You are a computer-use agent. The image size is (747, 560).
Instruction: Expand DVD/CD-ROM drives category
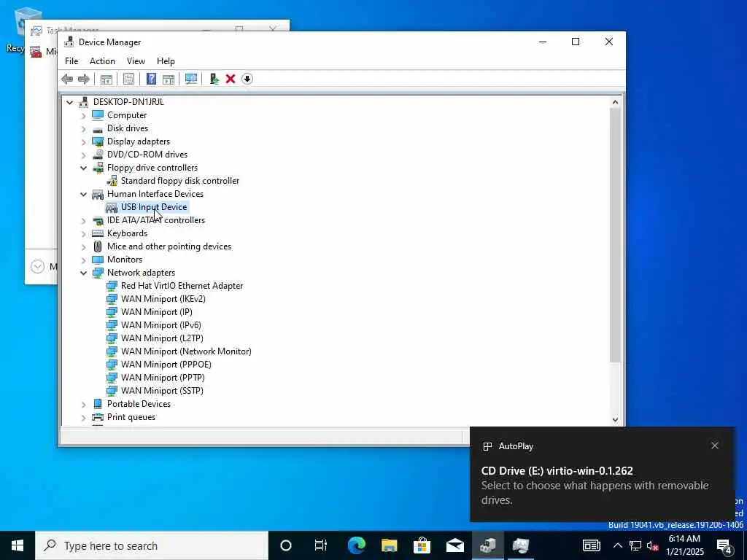coord(83,155)
